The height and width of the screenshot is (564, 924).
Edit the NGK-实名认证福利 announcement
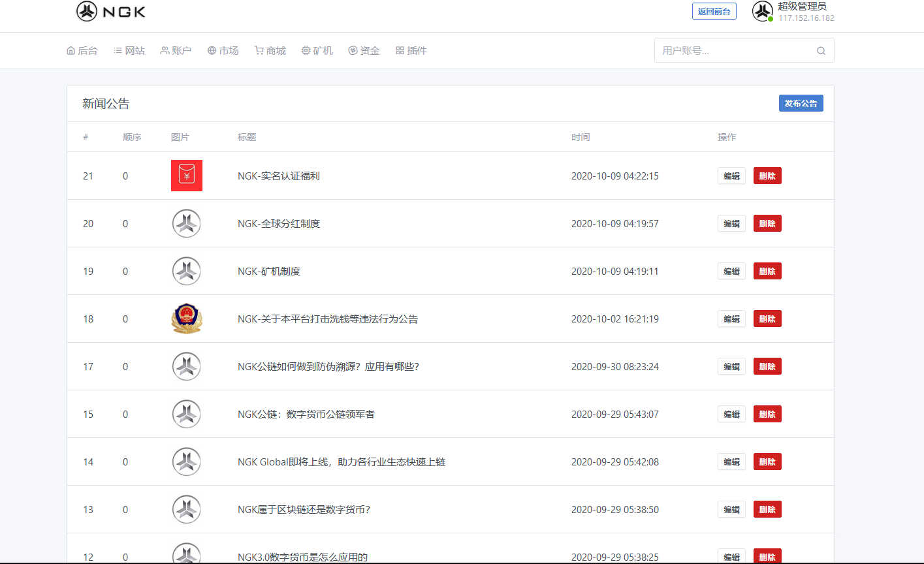pos(731,176)
